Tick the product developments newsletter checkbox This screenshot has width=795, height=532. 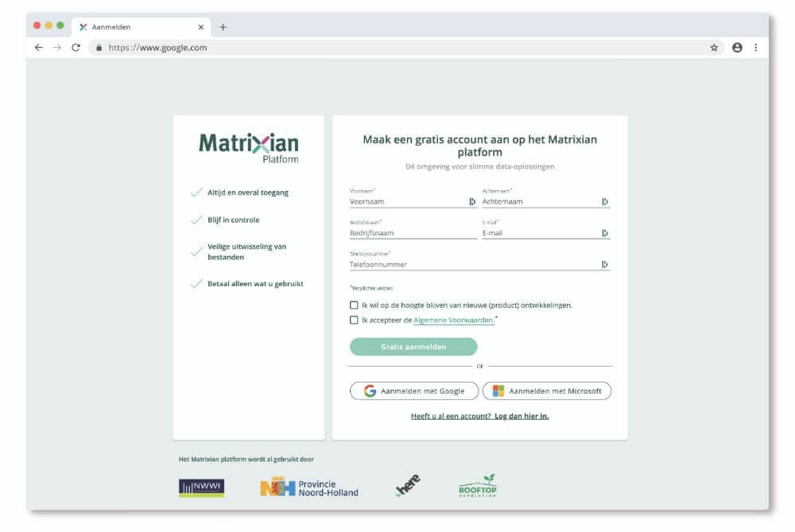(x=354, y=305)
